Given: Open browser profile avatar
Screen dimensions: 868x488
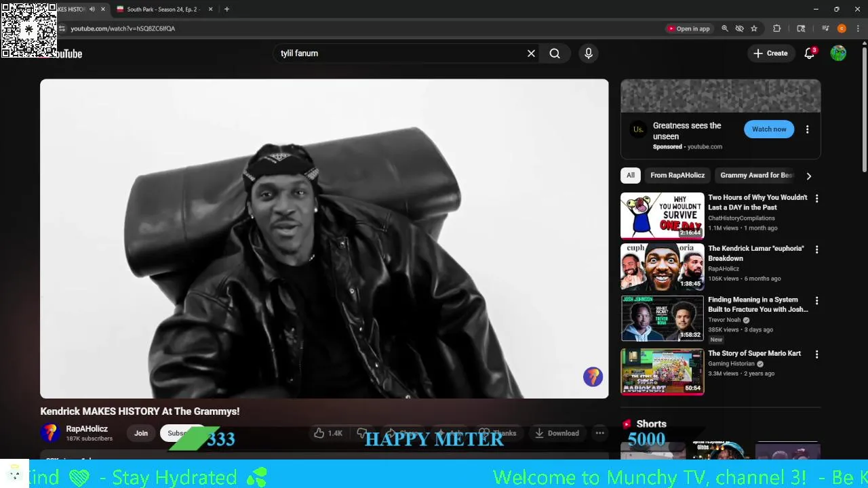Looking at the screenshot, I should click(842, 28).
